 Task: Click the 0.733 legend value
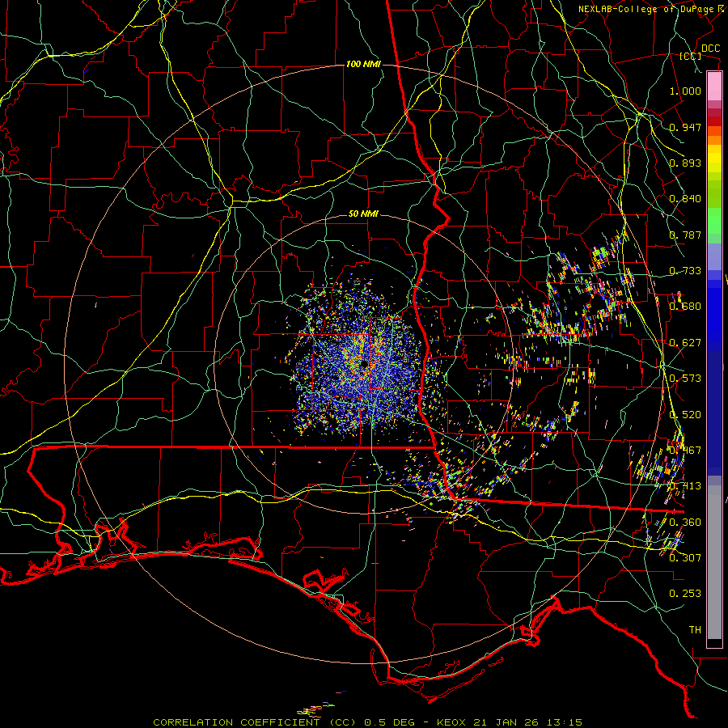click(x=685, y=271)
